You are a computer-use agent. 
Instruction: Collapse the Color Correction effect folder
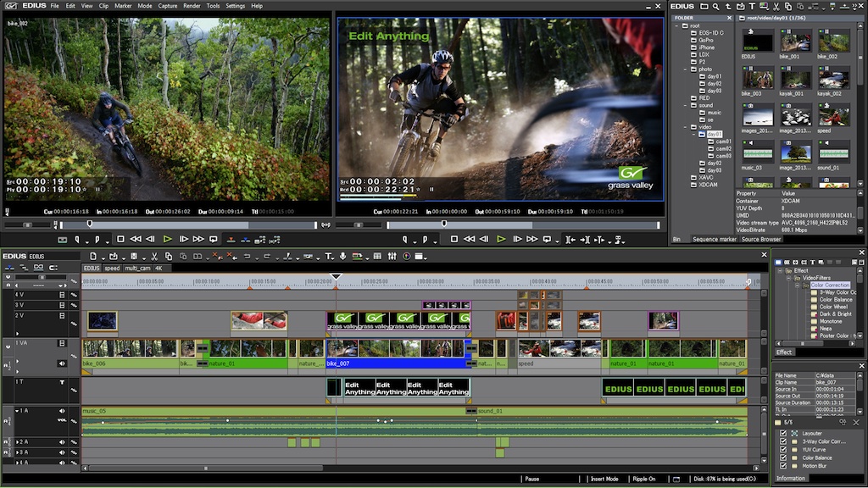coord(797,285)
